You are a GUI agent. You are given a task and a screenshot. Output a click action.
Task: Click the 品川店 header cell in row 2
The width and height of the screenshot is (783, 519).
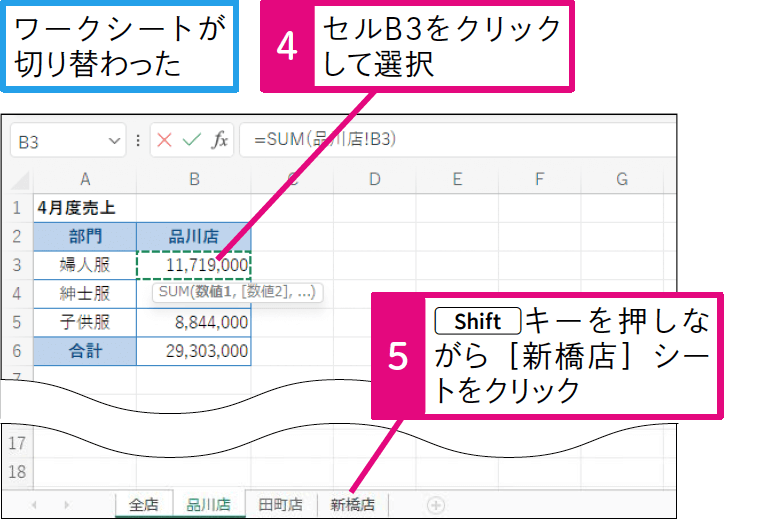(194, 237)
